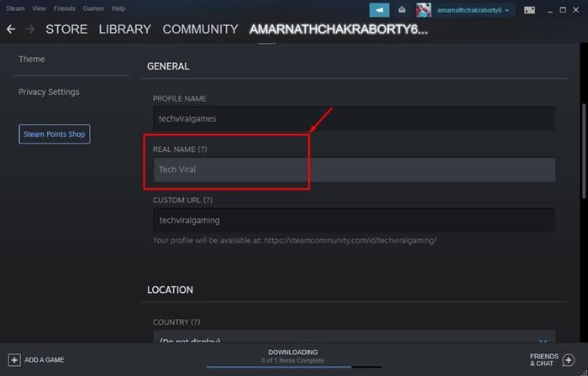Open the Steam menu
The height and width of the screenshot is (376, 588).
click(x=15, y=8)
